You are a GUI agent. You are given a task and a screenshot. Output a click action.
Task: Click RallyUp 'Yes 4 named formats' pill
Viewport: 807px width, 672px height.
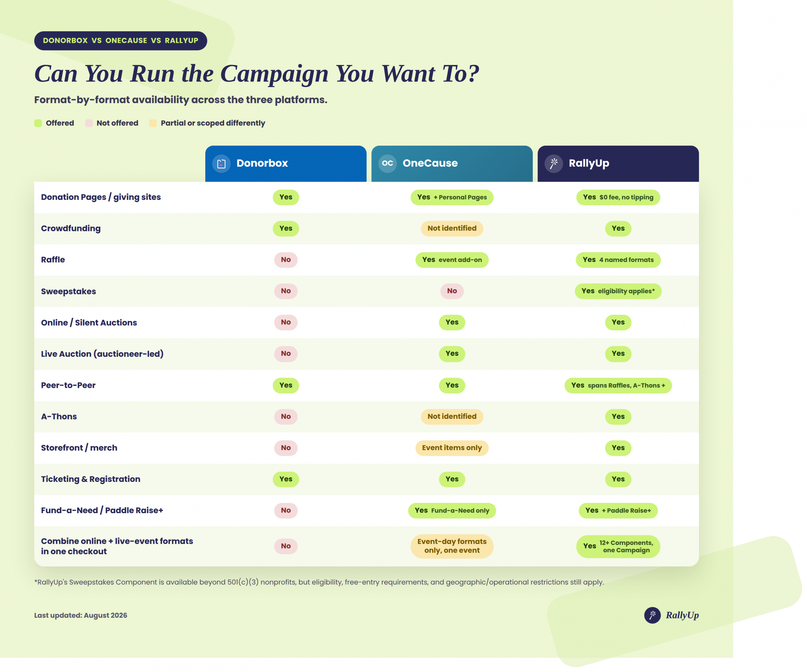(x=618, y=260)
